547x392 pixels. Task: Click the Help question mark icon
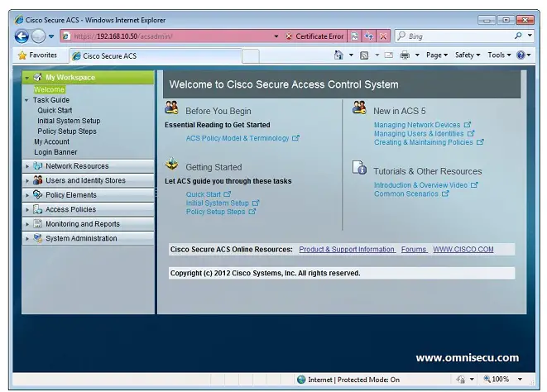[521, 55]
